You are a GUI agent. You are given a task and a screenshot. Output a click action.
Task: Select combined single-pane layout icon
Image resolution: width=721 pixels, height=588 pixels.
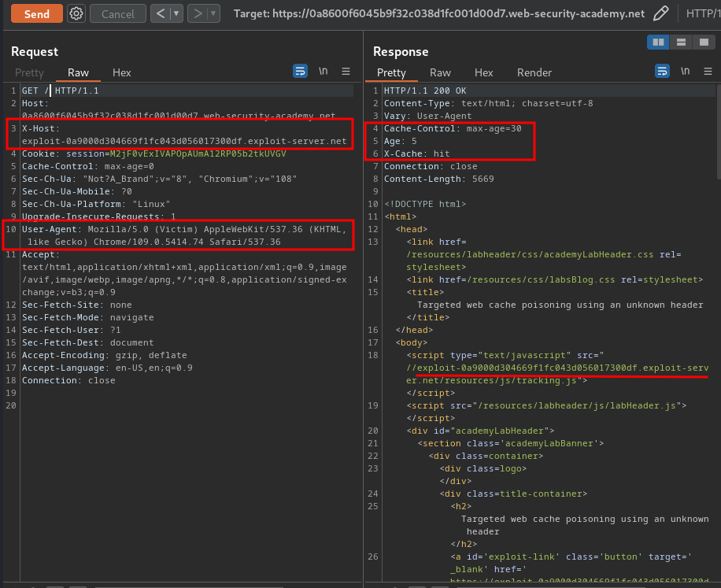704,43
